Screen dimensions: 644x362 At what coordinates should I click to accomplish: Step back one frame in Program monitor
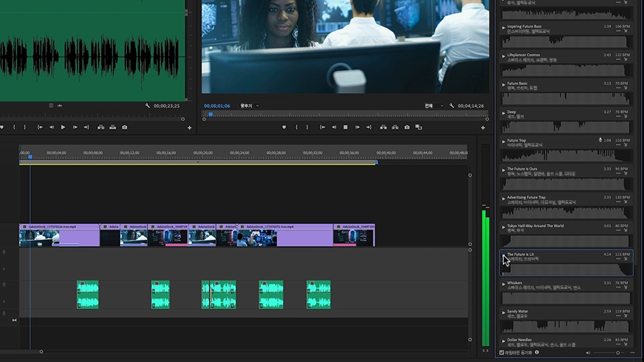coord(334,127)
